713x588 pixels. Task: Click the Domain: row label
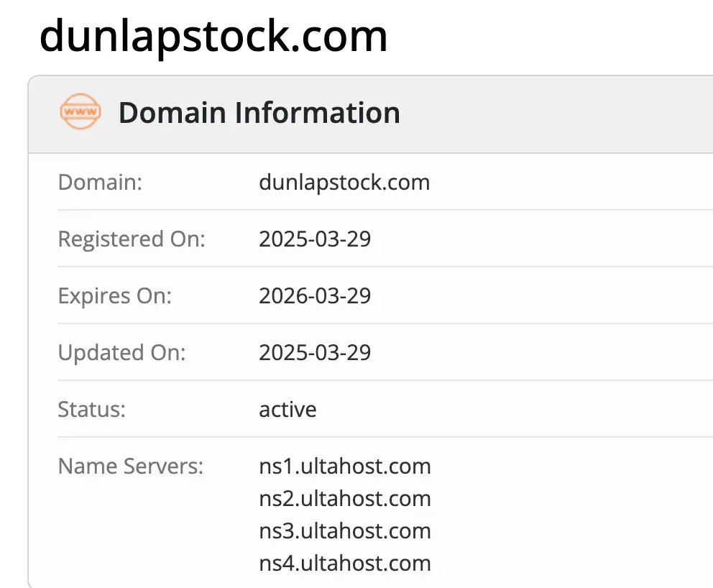100,183
